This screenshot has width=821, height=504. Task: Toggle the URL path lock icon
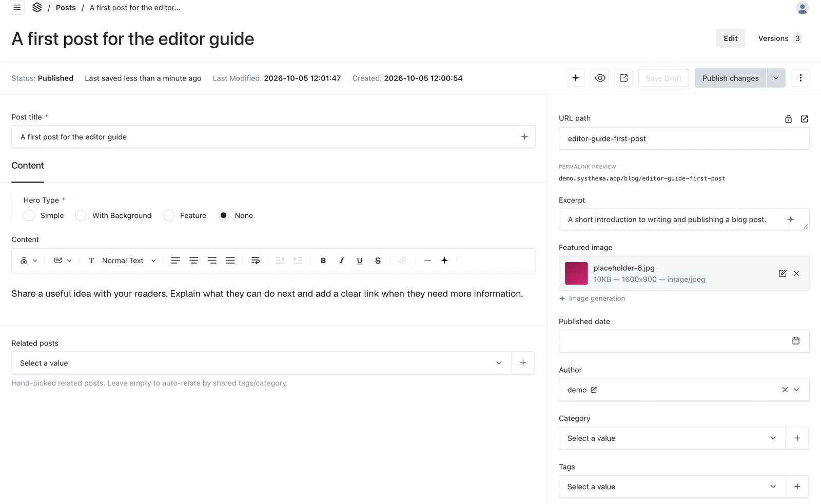pyautogui.click(x=788, y=119)
